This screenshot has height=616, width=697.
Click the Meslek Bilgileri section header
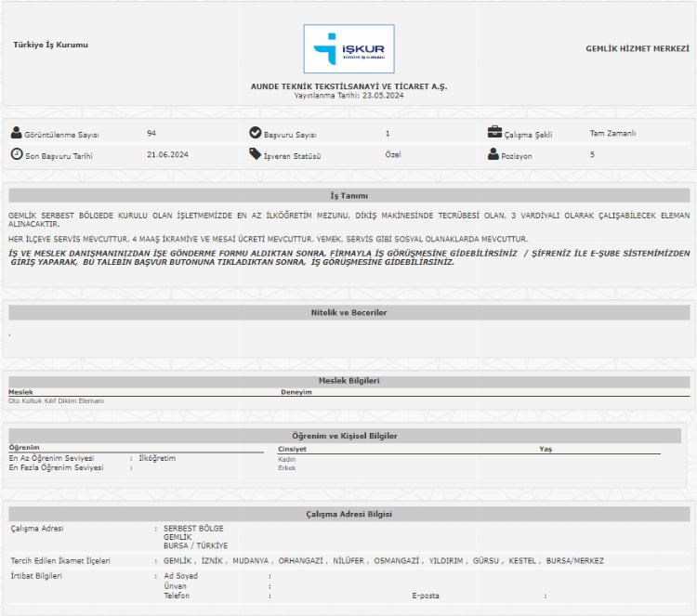(348, 381)
